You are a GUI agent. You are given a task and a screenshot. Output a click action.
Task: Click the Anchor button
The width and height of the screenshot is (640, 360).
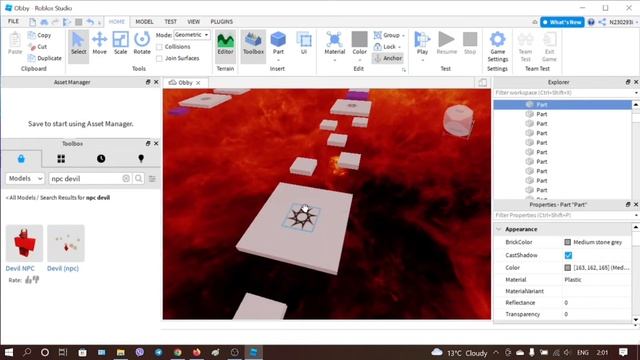[x=388, y=58]
